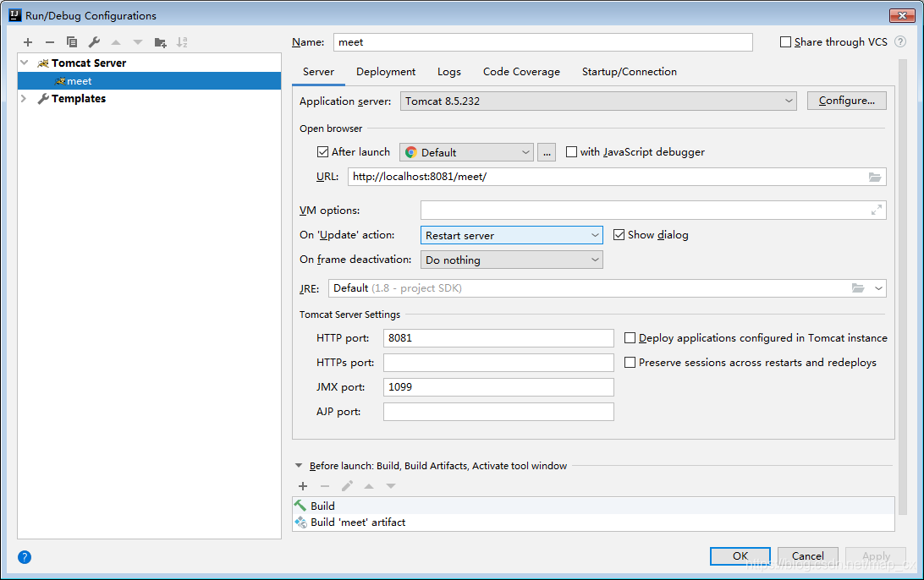
Task: Select Build 'meet' artifact task
Action: coord(593,523)
